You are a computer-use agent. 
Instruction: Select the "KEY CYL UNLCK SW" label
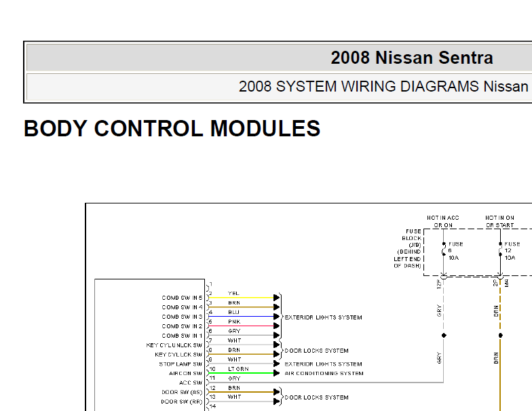tap(174, 345)
